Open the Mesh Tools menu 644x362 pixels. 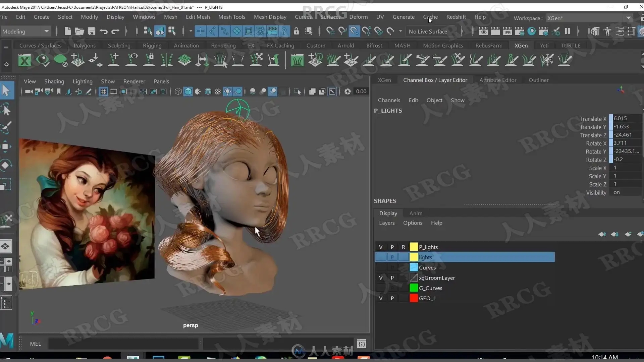(232, 17)
